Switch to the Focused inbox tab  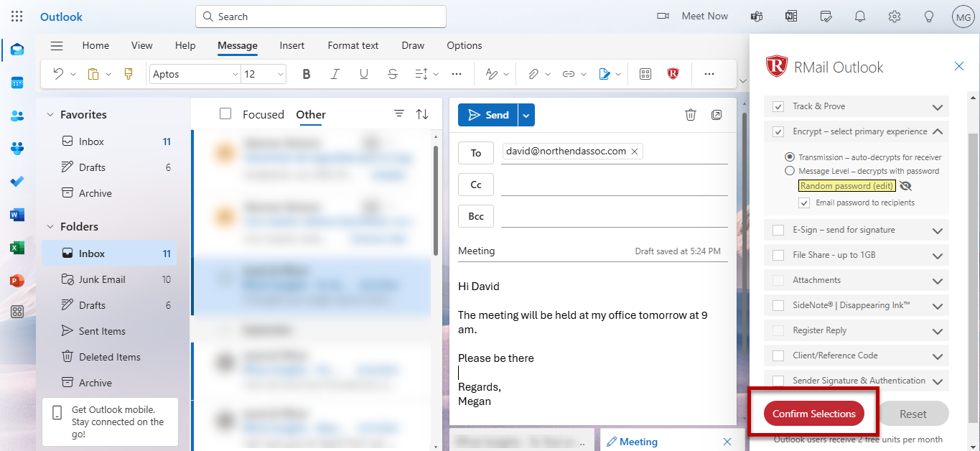click(x=263, y=114)
